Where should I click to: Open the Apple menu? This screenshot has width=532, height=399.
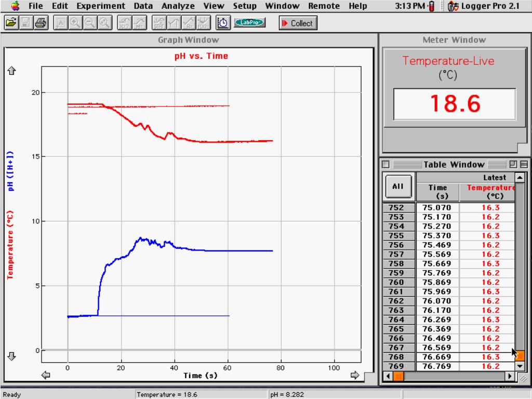click(16, 6)
